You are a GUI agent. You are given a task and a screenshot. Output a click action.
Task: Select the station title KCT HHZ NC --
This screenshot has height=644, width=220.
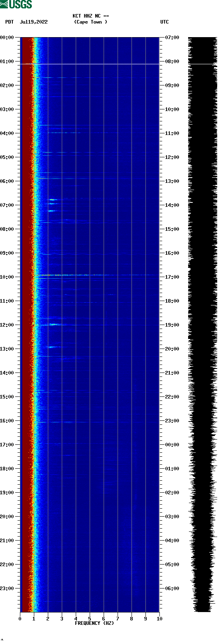(x=91, y=16)
